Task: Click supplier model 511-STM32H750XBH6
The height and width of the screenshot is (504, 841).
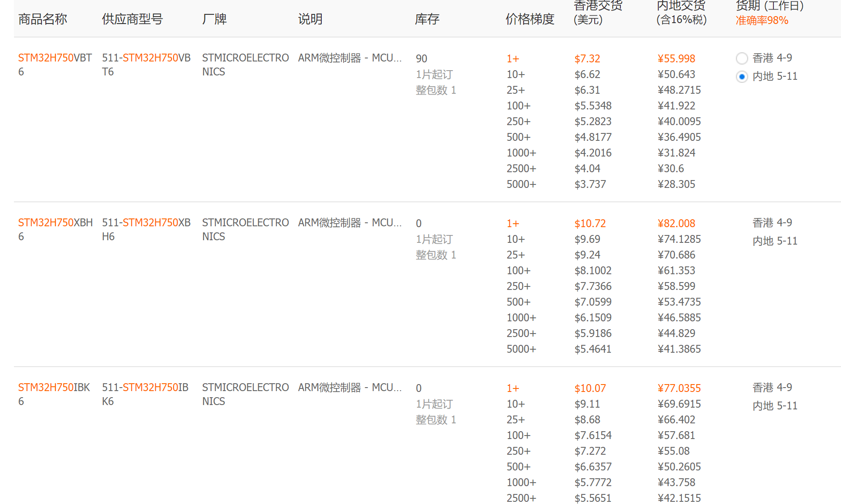Action: coord(146,229)
